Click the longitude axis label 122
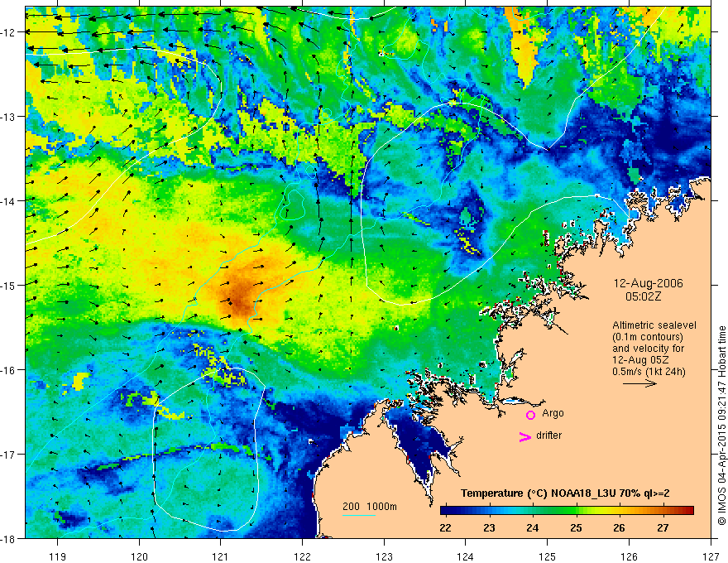 (302, 556)
